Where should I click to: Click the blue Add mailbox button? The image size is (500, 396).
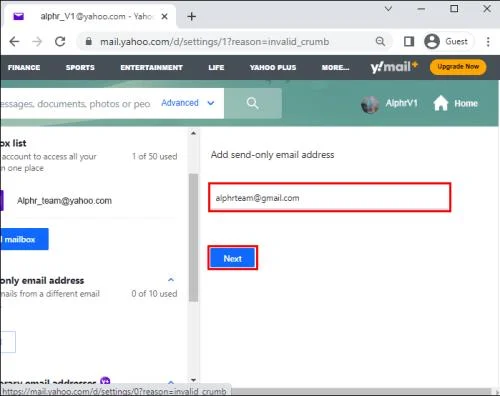pyautogui.click(x=24, y=239)
